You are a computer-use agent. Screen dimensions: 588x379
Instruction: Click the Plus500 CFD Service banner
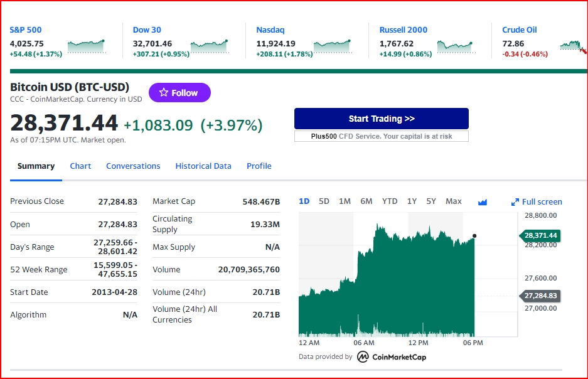(x=382, y=136)
